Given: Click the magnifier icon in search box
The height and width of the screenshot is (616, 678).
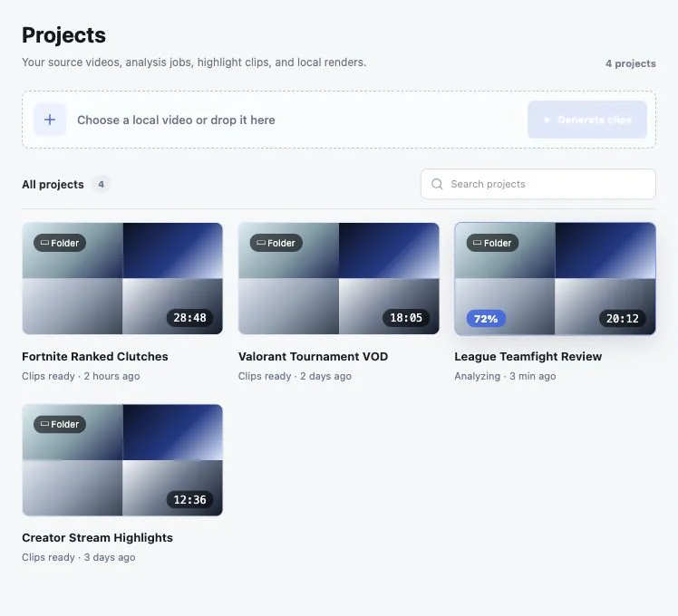Looking at the screenshot, I should tap(437, 184).
